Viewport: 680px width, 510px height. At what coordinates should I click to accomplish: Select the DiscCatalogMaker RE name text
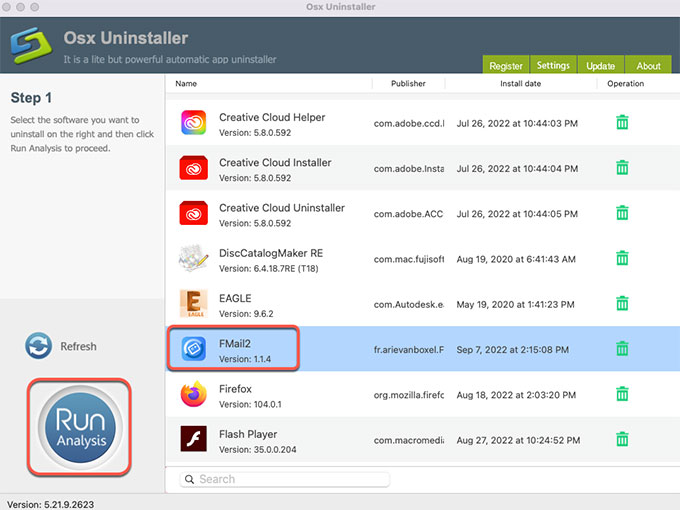point(271,253)
